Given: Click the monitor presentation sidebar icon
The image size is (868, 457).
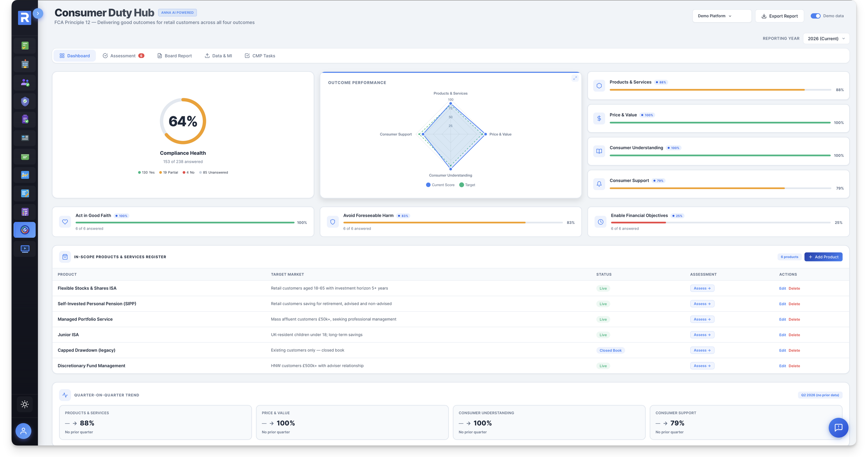Looking at the screenshot, I should point(25,249).
